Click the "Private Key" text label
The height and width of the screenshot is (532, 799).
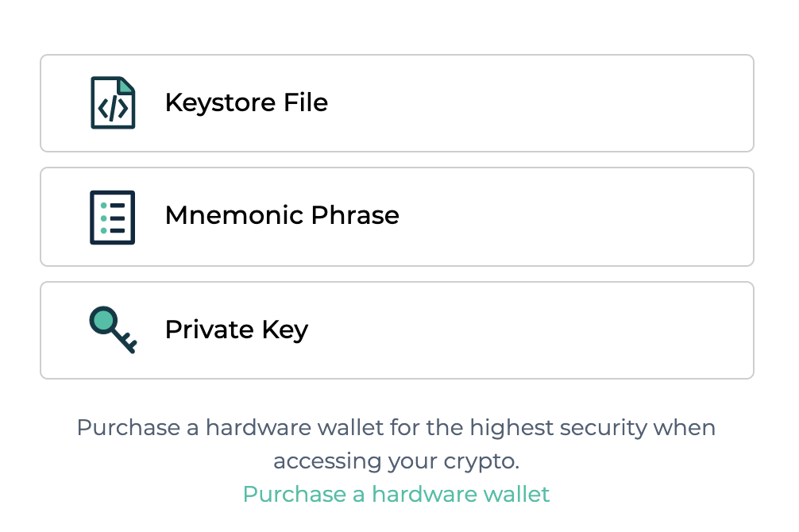pyautogui.click(x=237, y=330)
